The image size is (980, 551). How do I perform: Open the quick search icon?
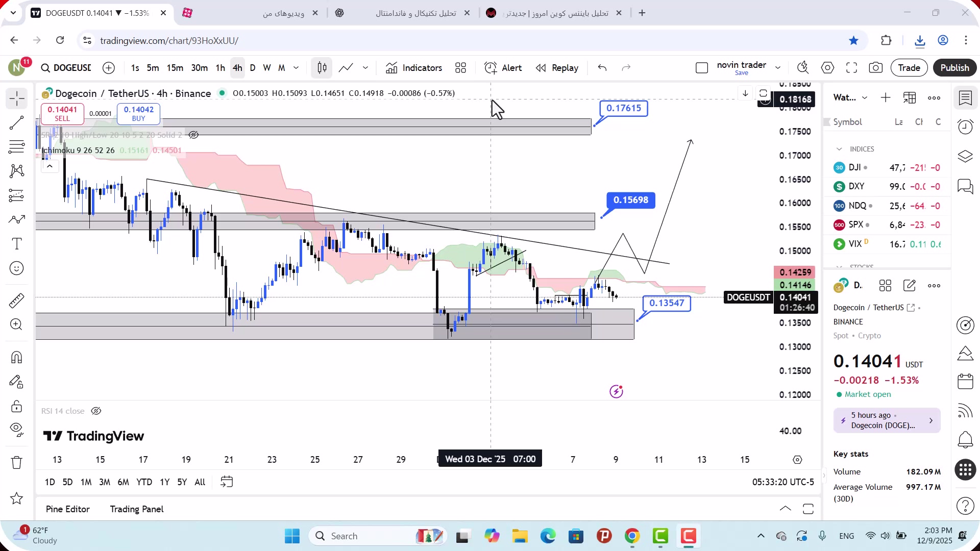coord(803,68)
